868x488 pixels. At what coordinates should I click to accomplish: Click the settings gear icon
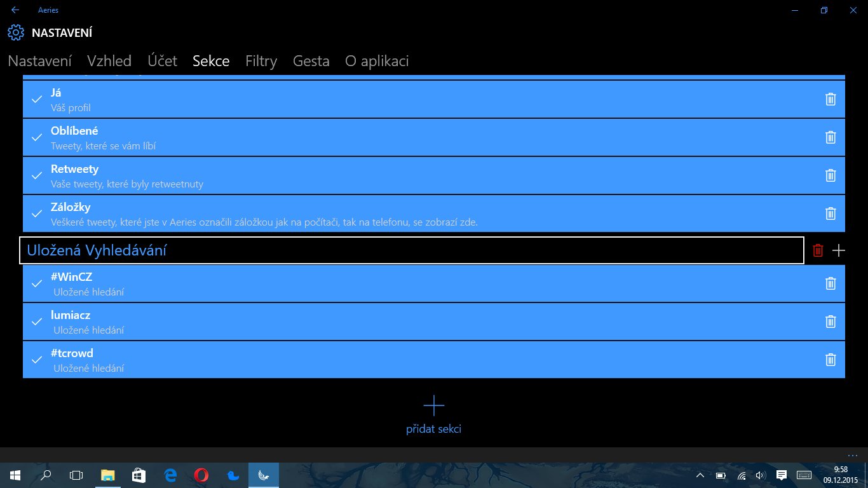pyautogui.click(x=16, y=33)
